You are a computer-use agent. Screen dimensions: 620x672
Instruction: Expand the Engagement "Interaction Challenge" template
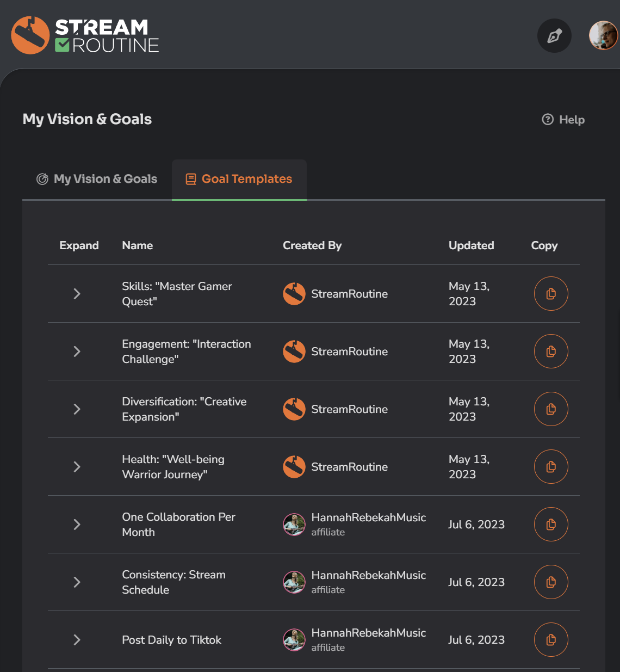point(77,352)
